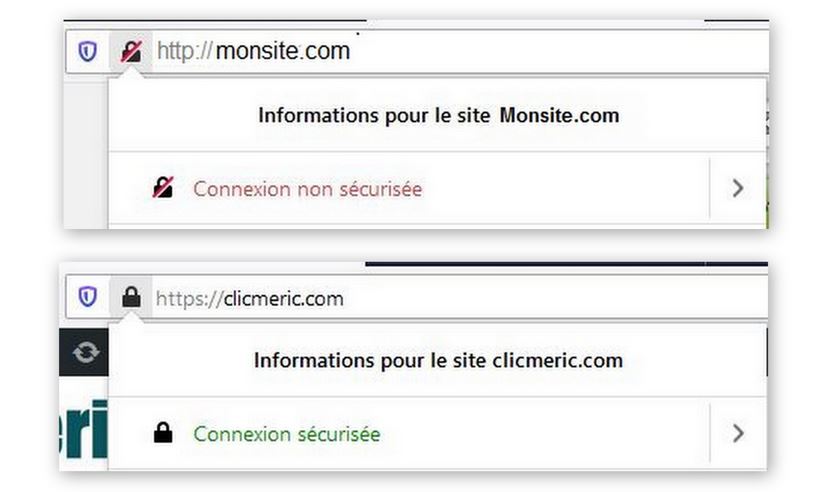
Task: Click the crossed-out padlock in monsite.com address bar
Action: 131,52
